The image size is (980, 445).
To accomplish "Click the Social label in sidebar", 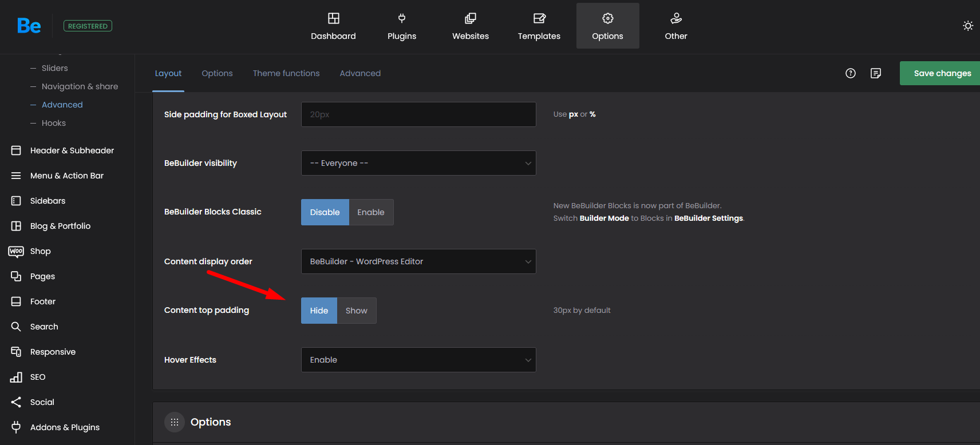I will click(42, 402).
